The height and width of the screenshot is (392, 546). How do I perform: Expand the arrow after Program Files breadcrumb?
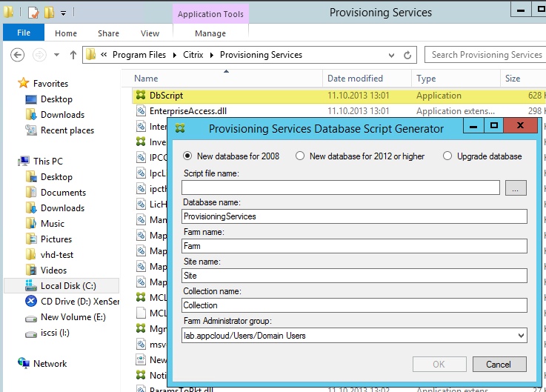pyautogui.click(x=174, y=55)
